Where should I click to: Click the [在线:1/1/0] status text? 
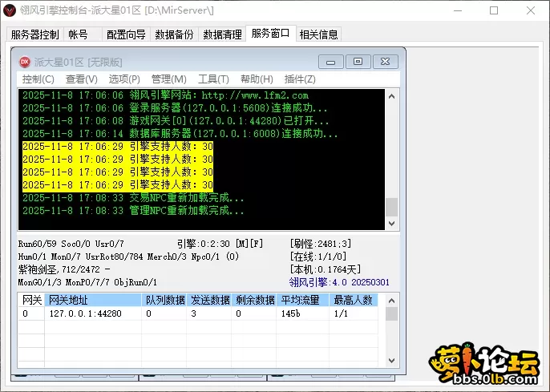(317, 257)
